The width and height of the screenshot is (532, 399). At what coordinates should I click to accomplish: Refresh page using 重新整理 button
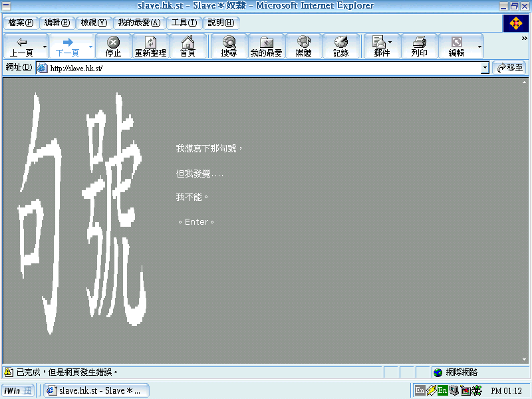coord(150,47)
